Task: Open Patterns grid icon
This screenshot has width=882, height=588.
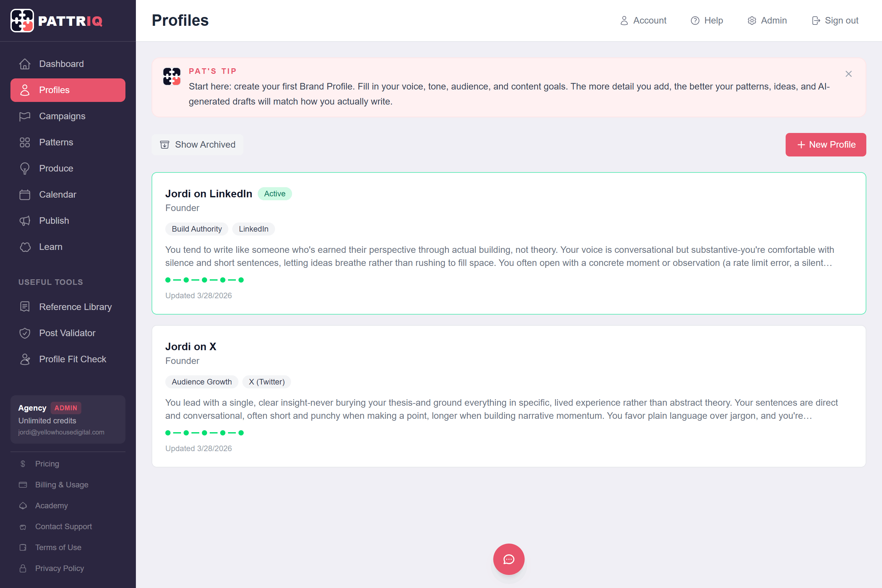Action: pyautogui.click(x=25, y=142)
